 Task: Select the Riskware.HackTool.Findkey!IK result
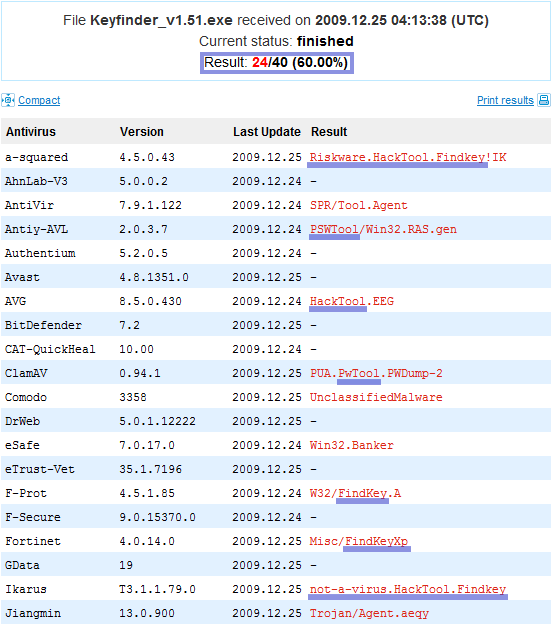pyautogui.click(x=408, y=157)
